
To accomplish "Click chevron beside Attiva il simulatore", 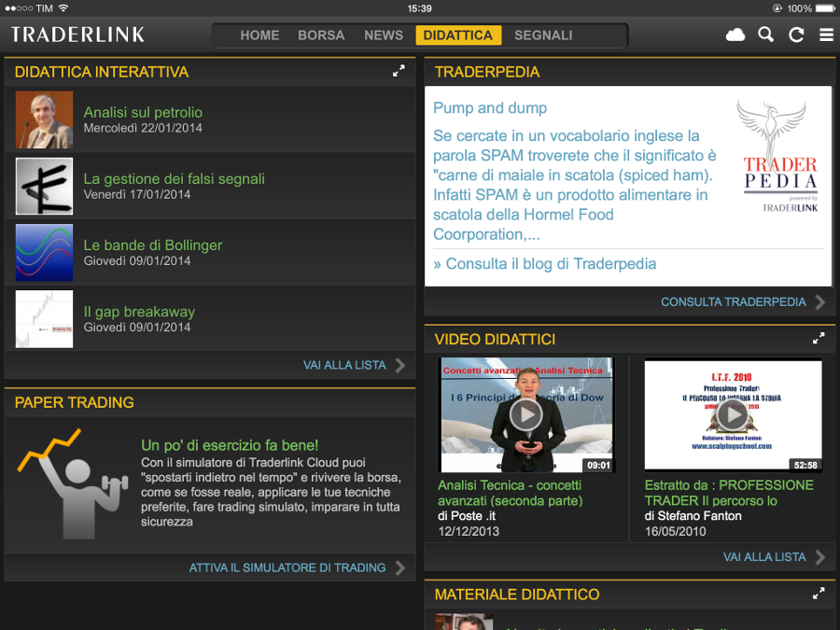I will (x=400, y=567).
